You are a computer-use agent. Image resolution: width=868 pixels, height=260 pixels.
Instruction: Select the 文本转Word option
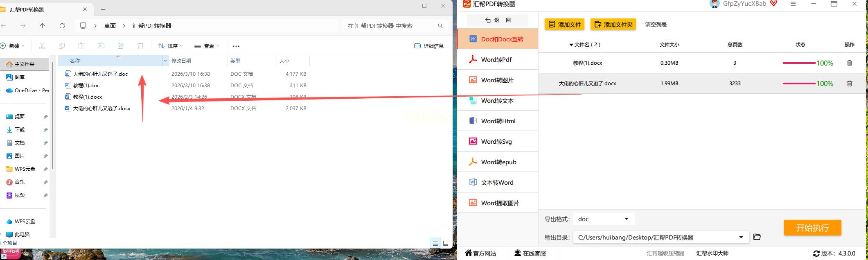(x=498, y=182)
